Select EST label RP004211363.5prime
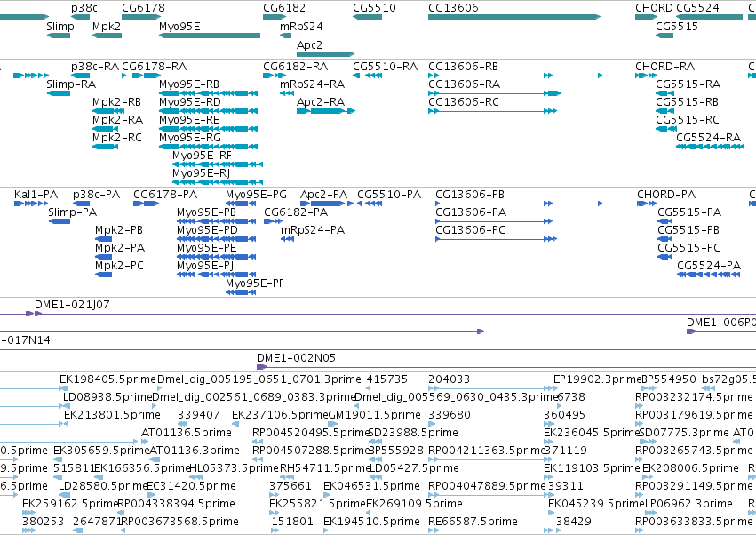The image size is (756, 535). 487,451
